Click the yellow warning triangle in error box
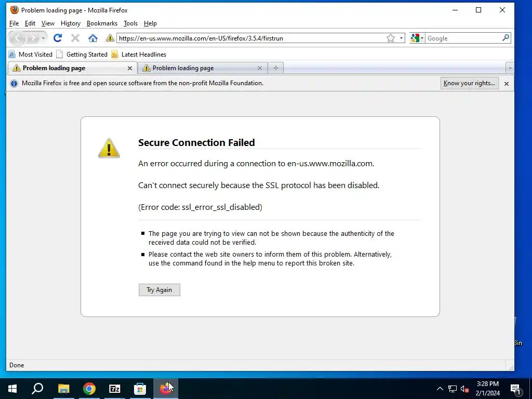 (x=109, y=148)
